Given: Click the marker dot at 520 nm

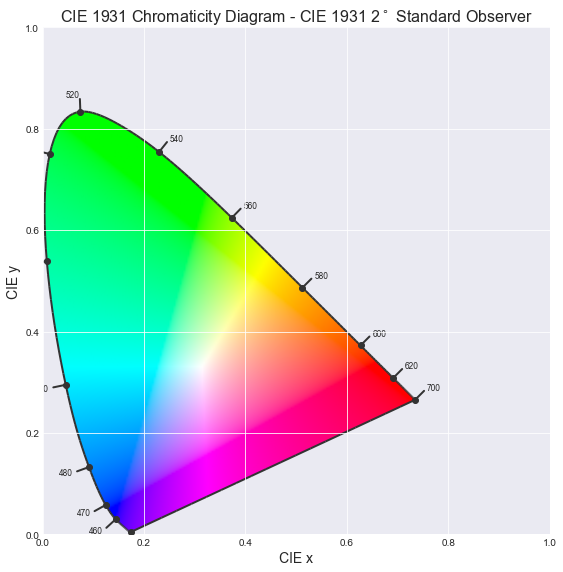Looking at the screenshot, I should pos(81,112).
